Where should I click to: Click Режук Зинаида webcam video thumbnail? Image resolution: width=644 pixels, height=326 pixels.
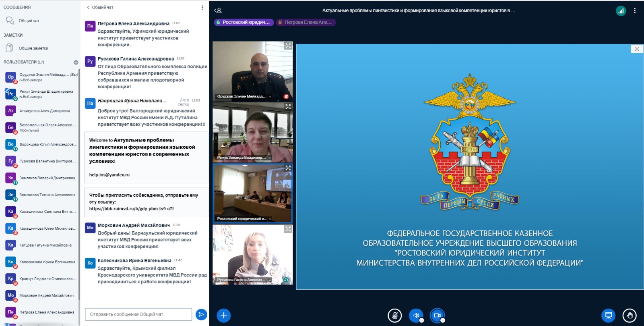point(252,132)
